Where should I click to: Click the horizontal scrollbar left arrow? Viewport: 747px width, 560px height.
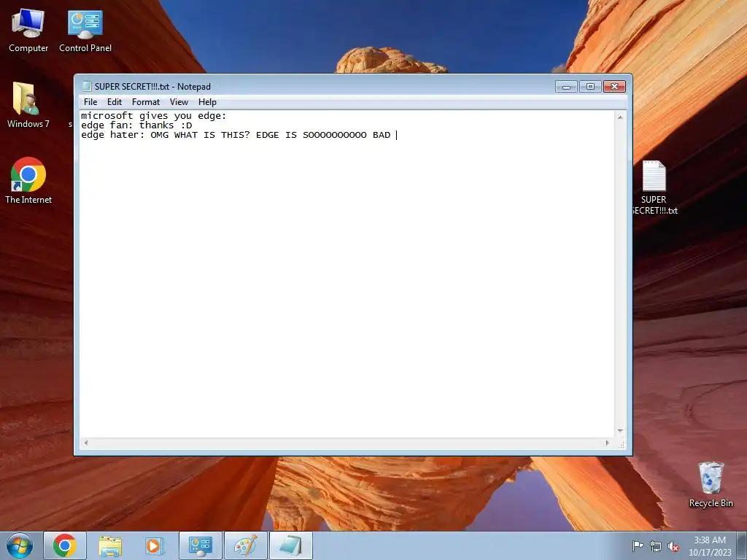click(86, 443)
